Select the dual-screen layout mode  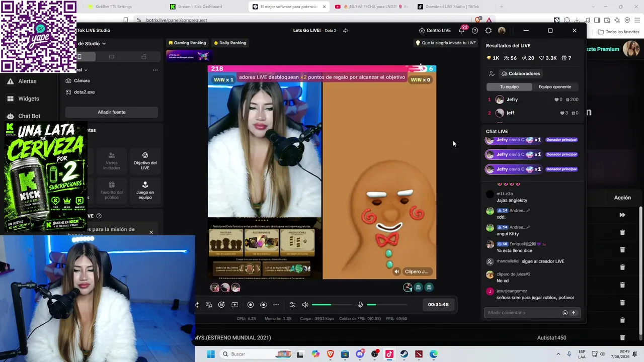tap(144, 57)
